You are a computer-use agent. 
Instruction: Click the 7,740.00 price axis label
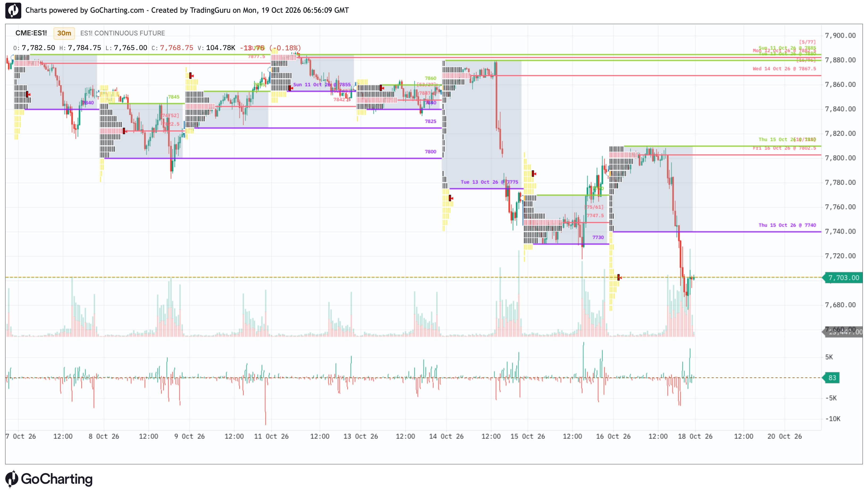click(x=840, y=231)
